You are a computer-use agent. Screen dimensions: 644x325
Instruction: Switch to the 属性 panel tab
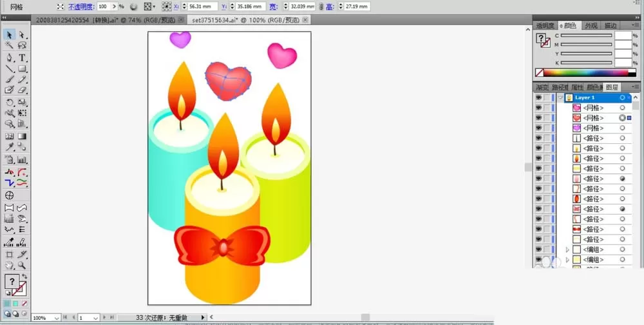pyautogui.click(x=577, y=87)
